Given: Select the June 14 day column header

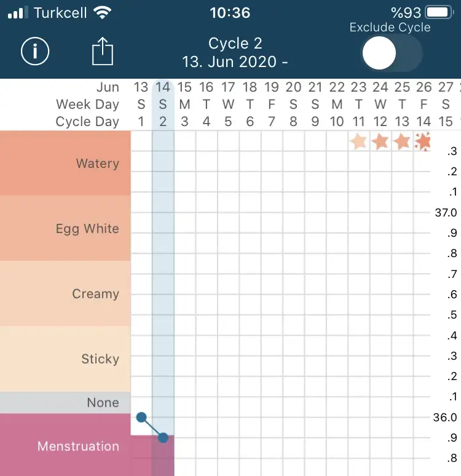Looking at the screenshot, I should pyautogui.click(x=163, y=105).
